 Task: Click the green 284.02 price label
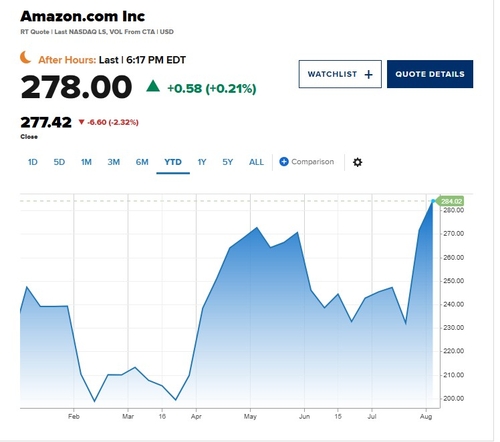pos(451,201)
